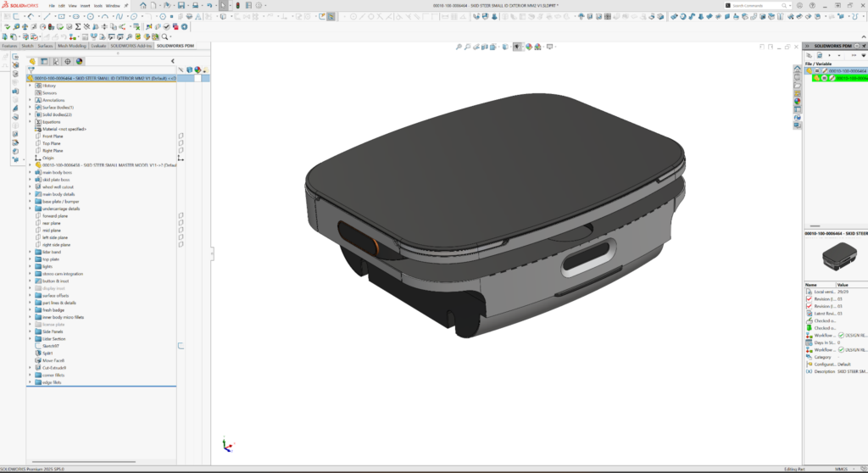The width and height of the screenshot is (868, 473).
Task: Toggle the Sketch97 display pane visibility icon
Action: [x=181, y=346]
